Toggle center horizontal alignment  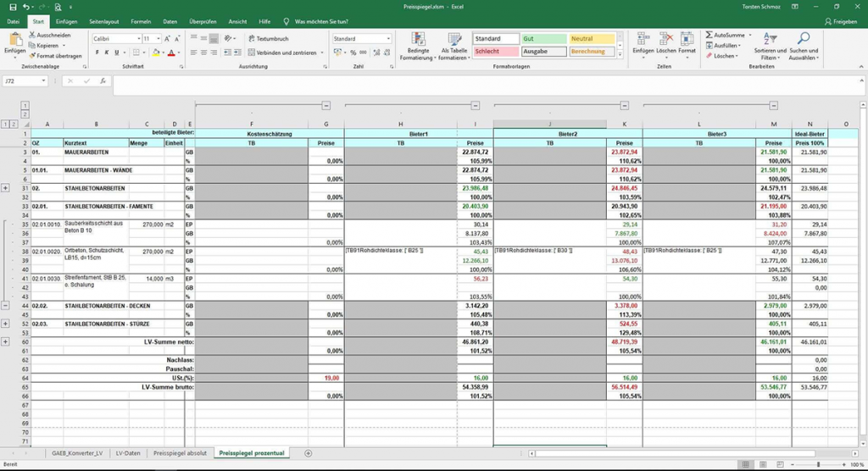coord(203,53)
